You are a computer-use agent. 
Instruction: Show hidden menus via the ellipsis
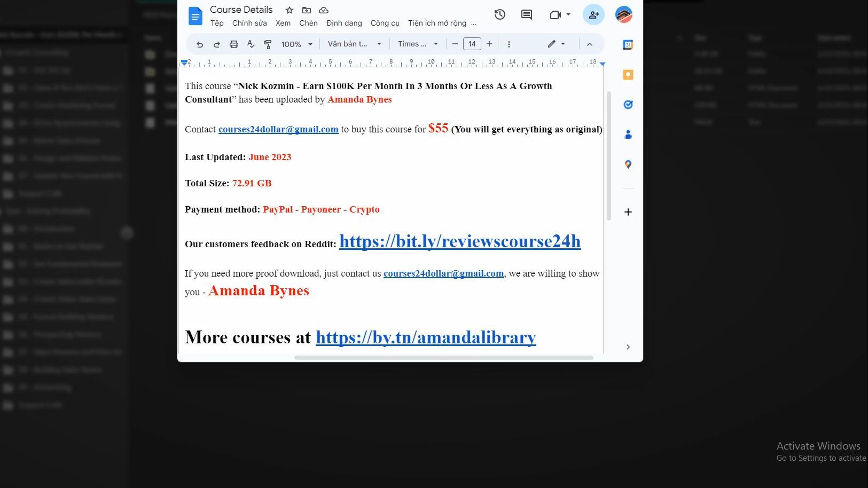[474, 23]
